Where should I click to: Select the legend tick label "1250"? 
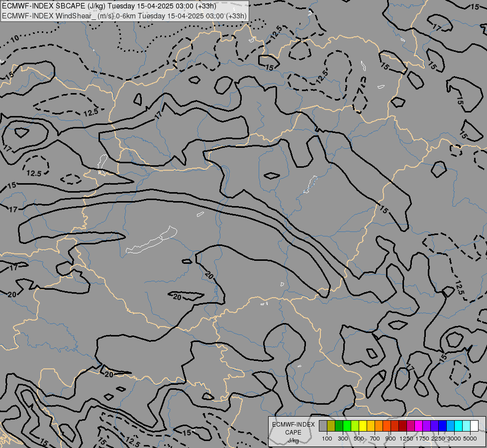pyautogui.click(x=406, y=439)
